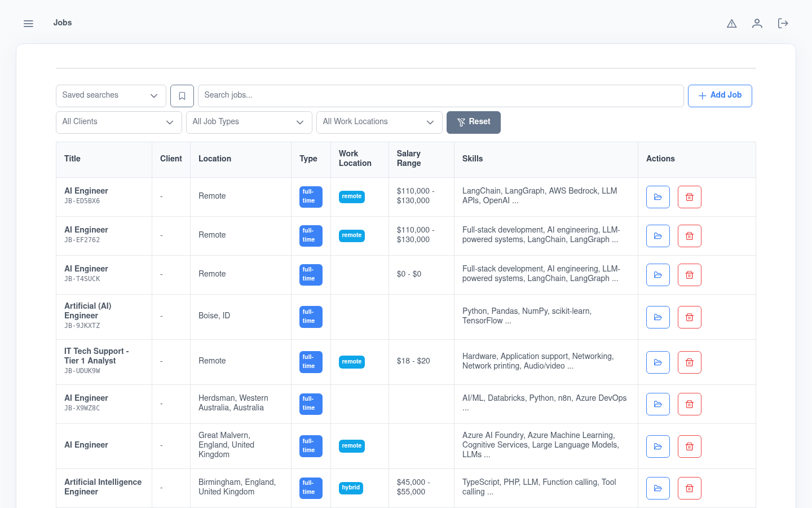Expand the All Clients filter dropdown
Image resolution: width=812 pixels, height=508 pixels.
[119, 122]
